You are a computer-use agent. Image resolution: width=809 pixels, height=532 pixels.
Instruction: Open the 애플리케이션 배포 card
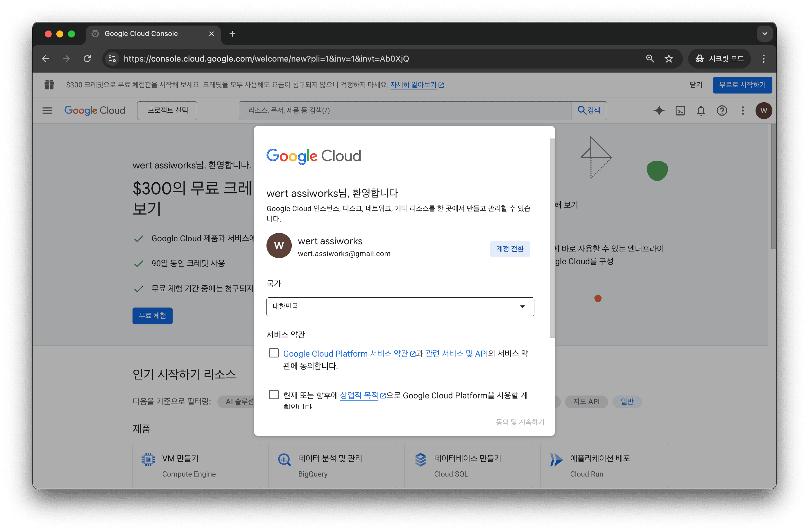click(604, 466)
